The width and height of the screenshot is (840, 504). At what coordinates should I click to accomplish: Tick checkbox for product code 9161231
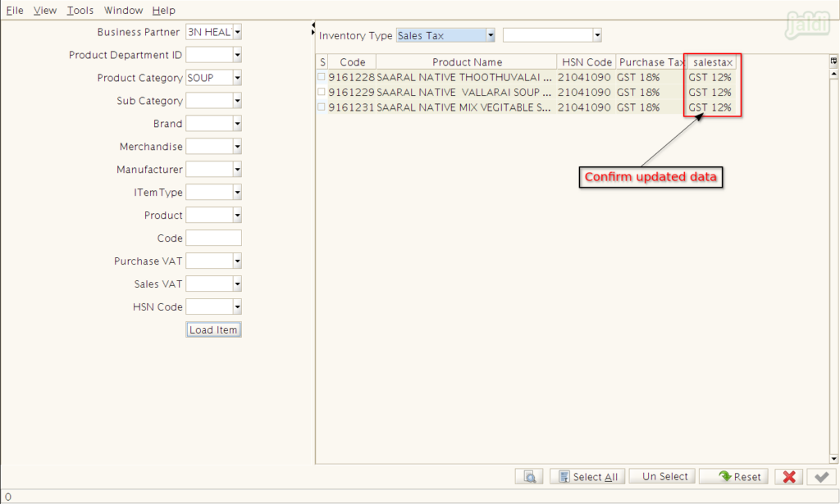322,107
